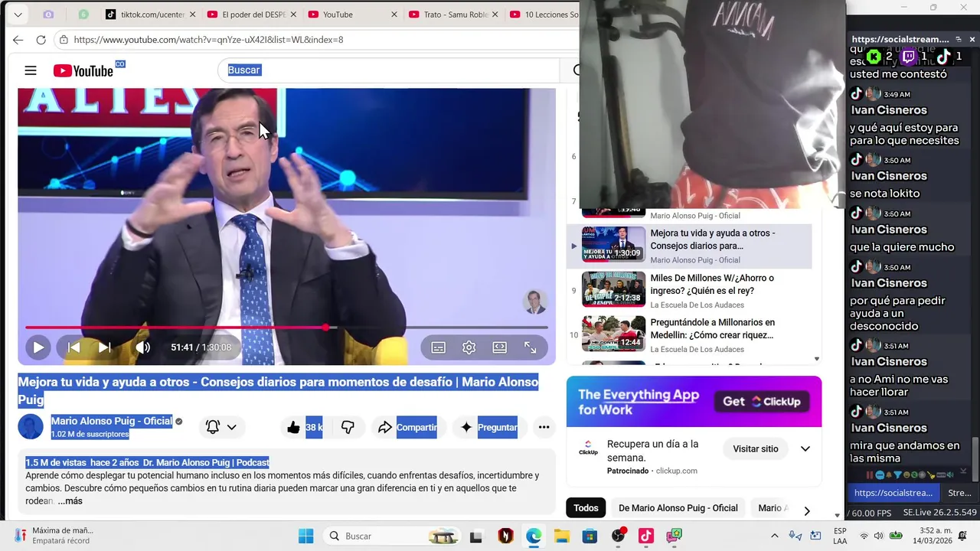Image resolution: width=980 pixels, height=551 pixels.
Task: Open the YouTube hamburger guide menu
Action: click(31, 70)
